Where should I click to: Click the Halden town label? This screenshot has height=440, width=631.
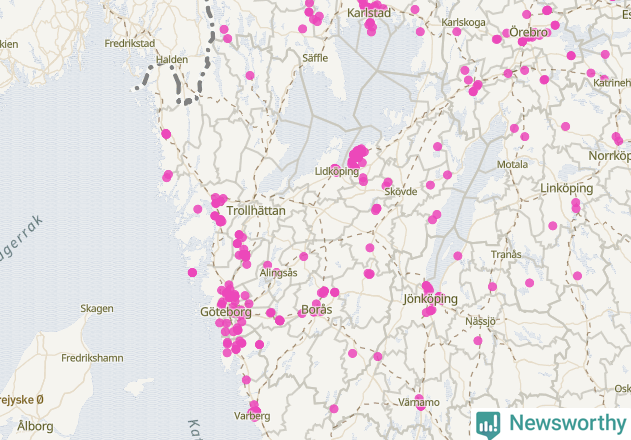[172, 60]
